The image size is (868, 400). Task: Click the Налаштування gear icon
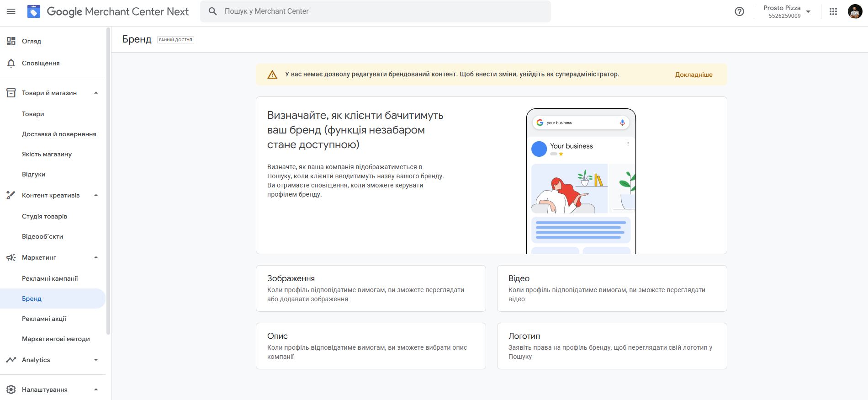tap(11, 389)
